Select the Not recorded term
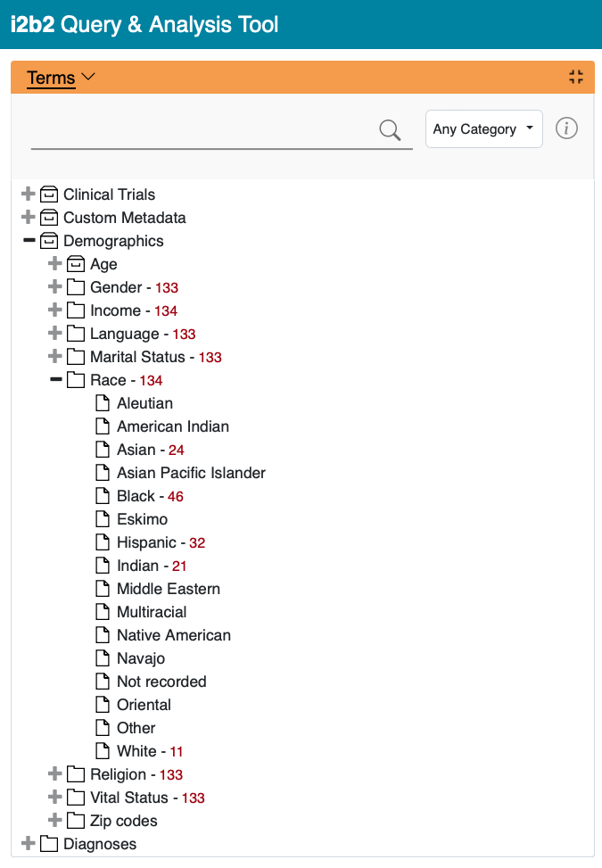Image resolution: width=602 pixels, height=868 pixels. pyautogui.click(x=161, y=682)
